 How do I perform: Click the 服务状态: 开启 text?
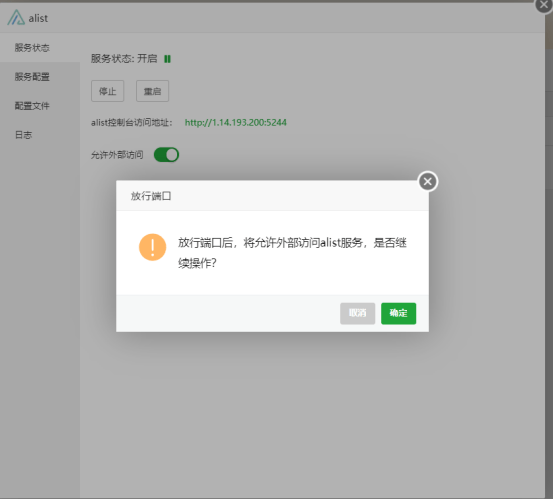pos(124,59)
